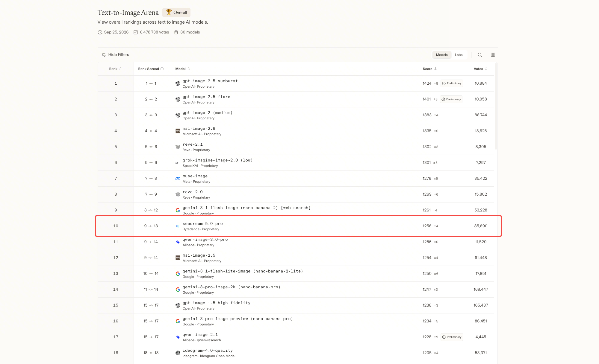The height and width of the screenshot is (364, 599).
Task: Click the Meta logo beside muse-image
Action: [x=178, y=179]
